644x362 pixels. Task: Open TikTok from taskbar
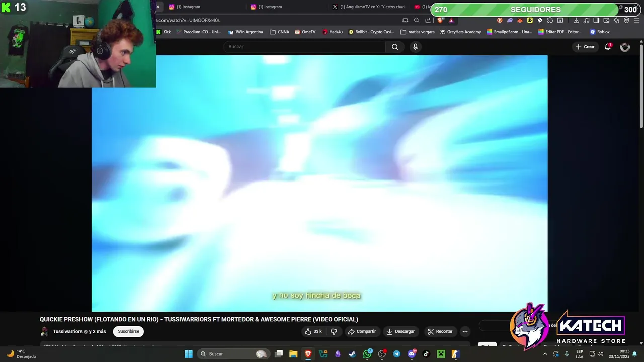coord(426,354)
